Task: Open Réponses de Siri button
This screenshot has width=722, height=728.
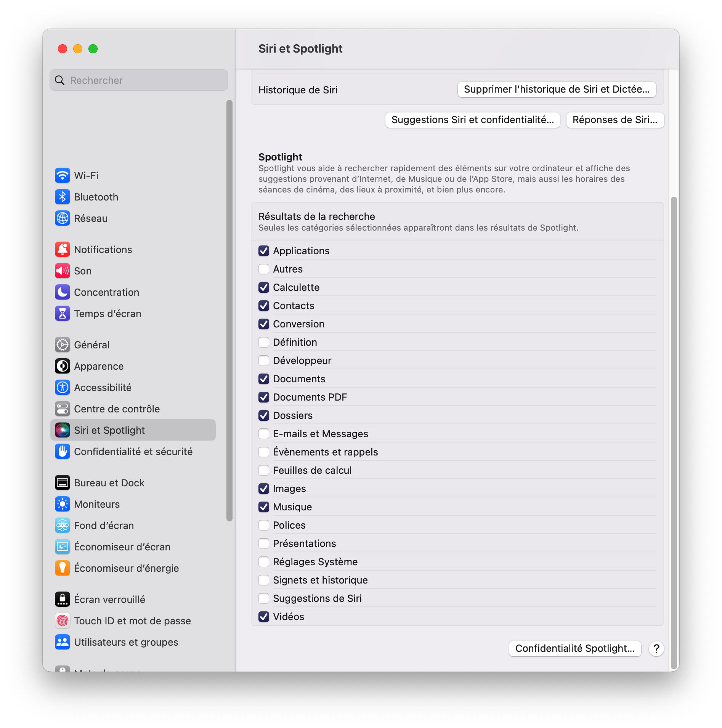Action: [615, 120]
